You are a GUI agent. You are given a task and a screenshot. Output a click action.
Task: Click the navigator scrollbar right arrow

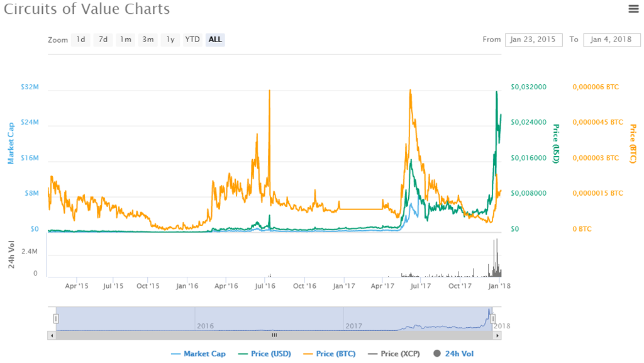point(497,335)
